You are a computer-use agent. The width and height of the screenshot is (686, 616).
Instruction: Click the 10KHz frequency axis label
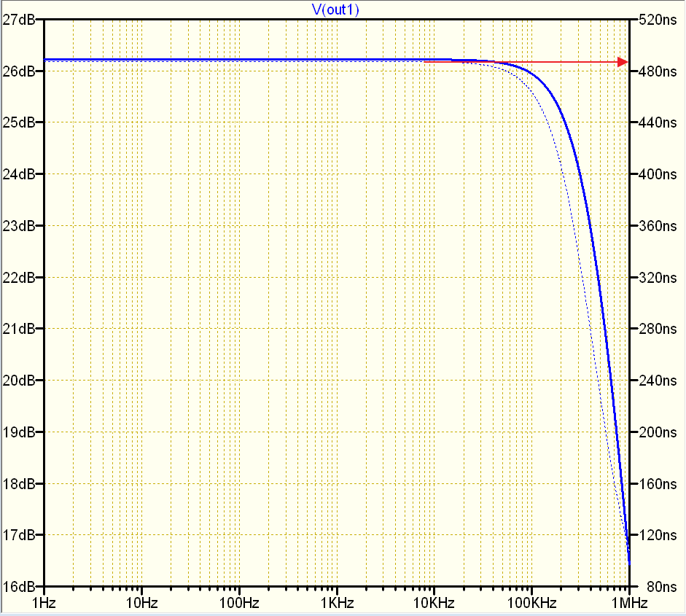(x=434, y=603)
